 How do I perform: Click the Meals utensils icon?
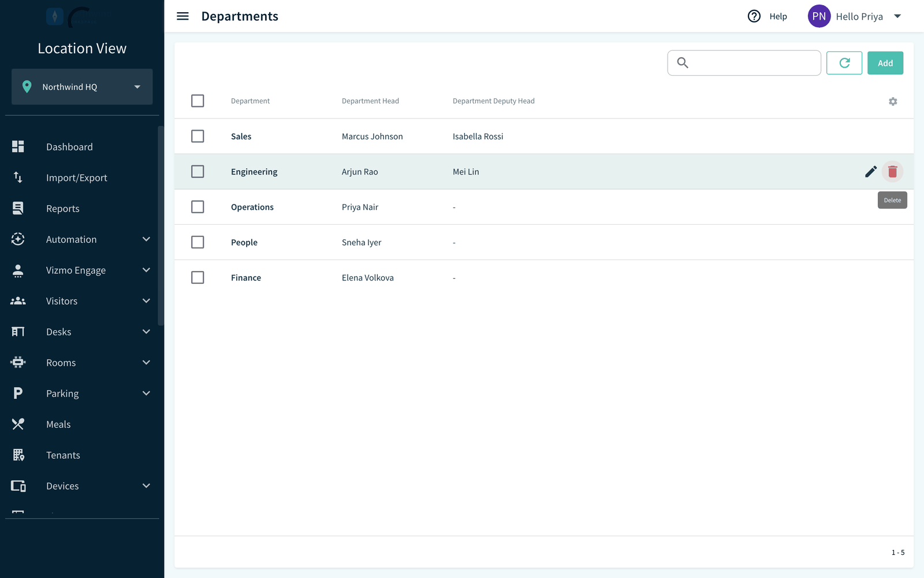[18, 424]
